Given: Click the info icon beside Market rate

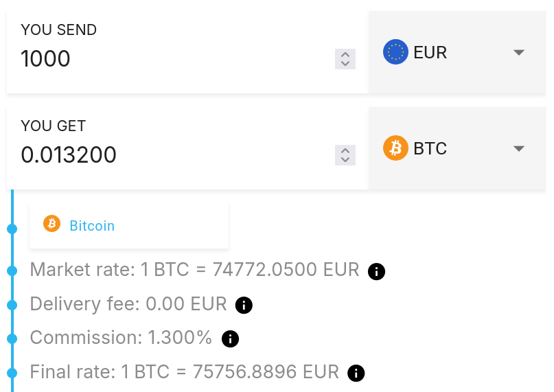Looking at the screenshot, I should (x=376, y=271).
